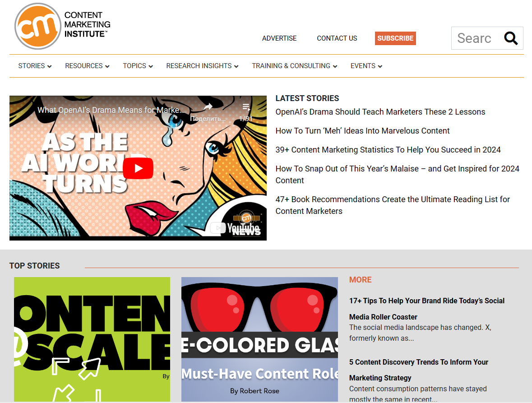The width and height of the screenshot is (532, 403).
Task: Click the 'LATEST STORIES' heading
Action: [x=307, y=98]
